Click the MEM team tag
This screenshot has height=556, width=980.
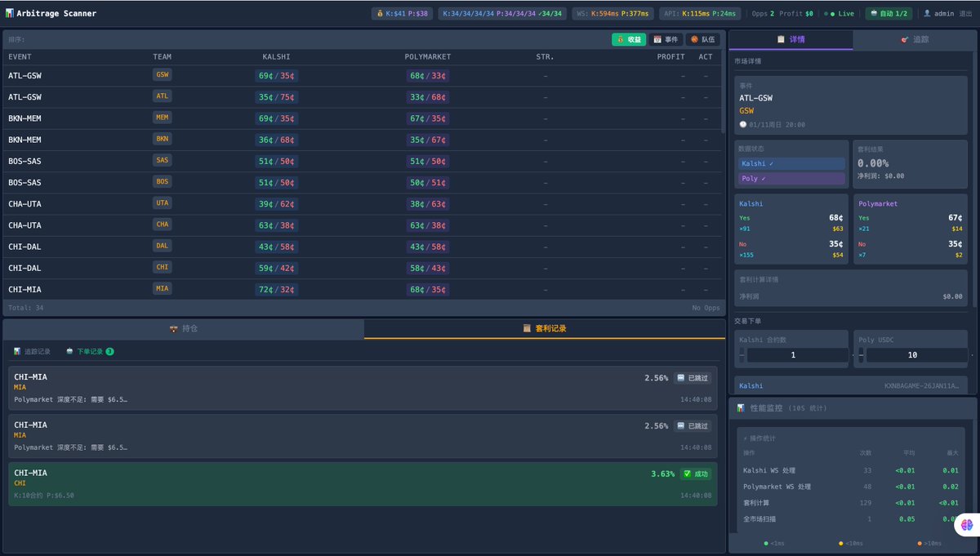(163, 118)
